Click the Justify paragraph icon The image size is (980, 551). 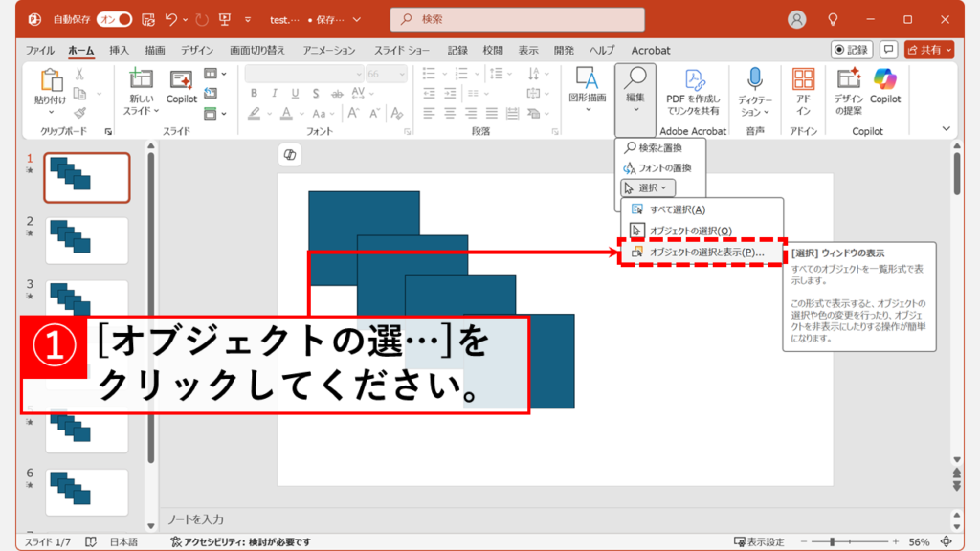coord(492,113)
